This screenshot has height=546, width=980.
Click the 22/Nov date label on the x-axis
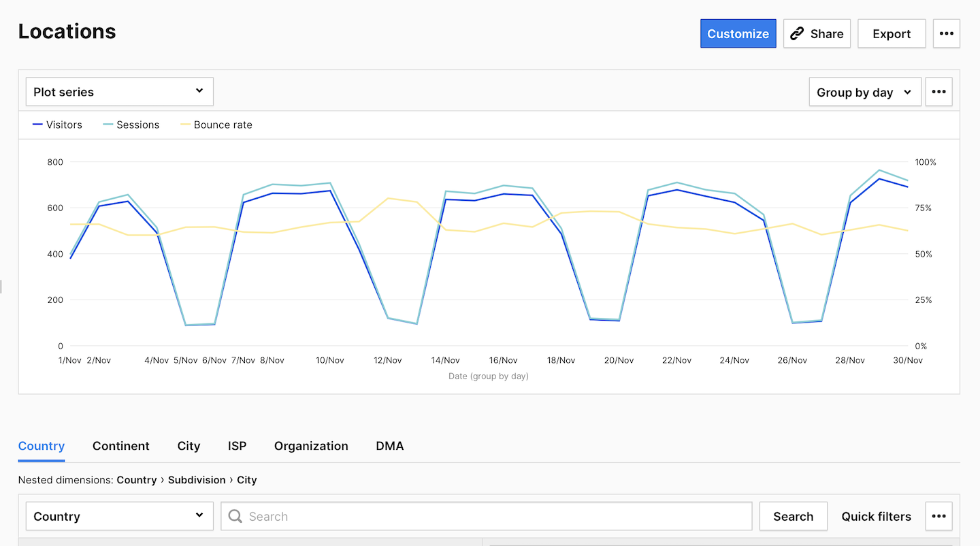tap(677, 360)
